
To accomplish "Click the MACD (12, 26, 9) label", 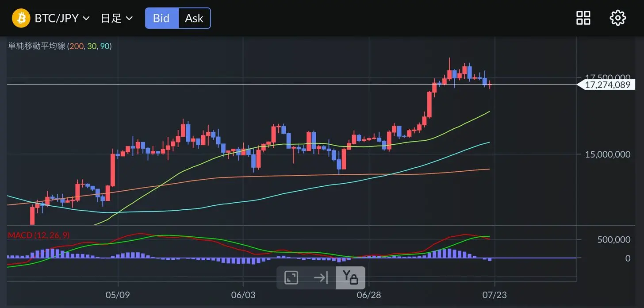I will pyautogui.click(x=39, y=235).
